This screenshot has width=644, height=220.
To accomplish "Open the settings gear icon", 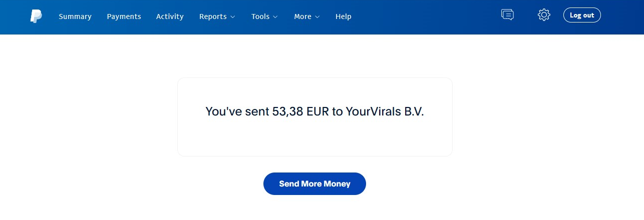I will coord(544,15).
